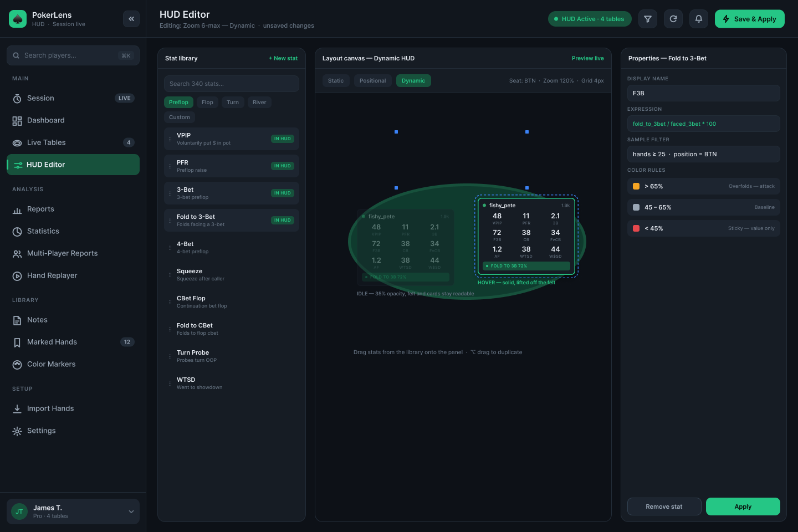798x532 pixels.
Task: Focus the Search players field
Action: pos(73,55)
